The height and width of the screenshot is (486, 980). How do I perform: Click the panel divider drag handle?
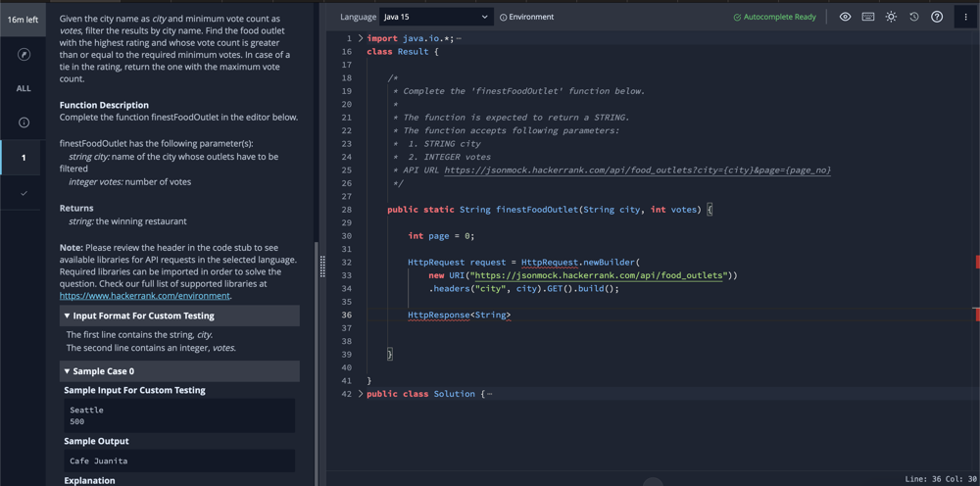pyautogui.click(x=322, y=267)
